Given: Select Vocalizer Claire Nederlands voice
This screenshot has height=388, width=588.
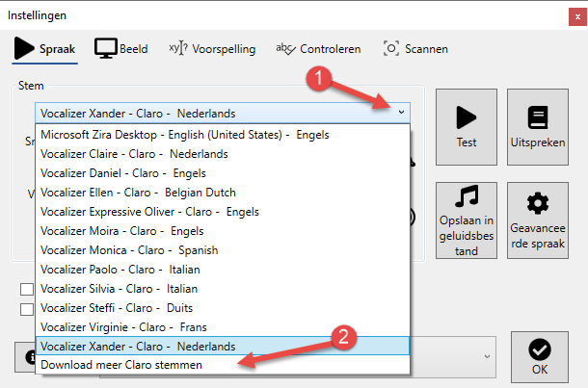Looking at the screenshot, I should (x=223, y=154).
